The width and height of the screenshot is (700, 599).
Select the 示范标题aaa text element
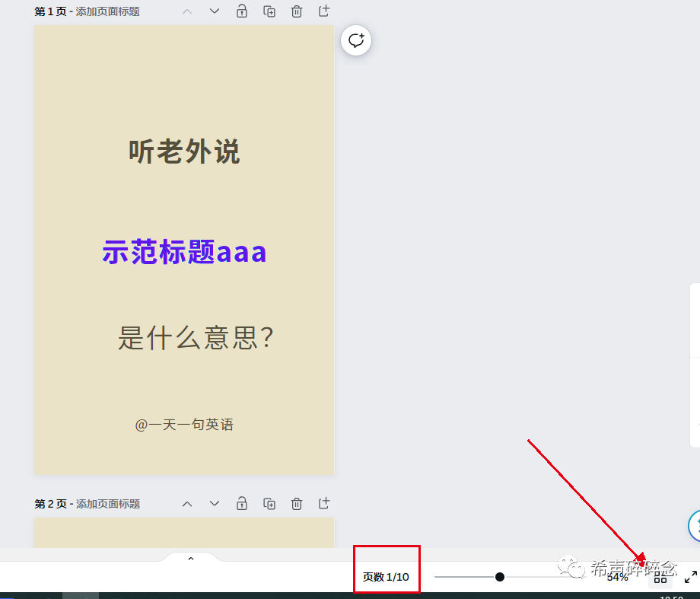183,251
